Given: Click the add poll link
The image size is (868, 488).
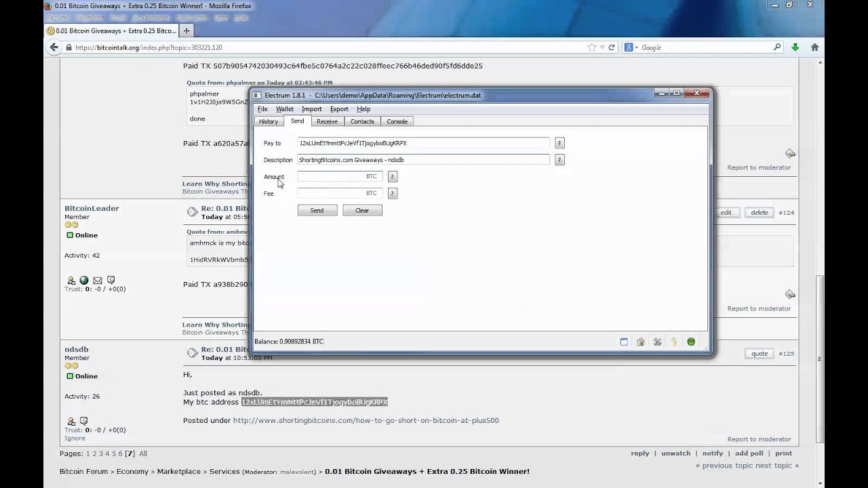Looking at the screenshot, I should [749, 453].
